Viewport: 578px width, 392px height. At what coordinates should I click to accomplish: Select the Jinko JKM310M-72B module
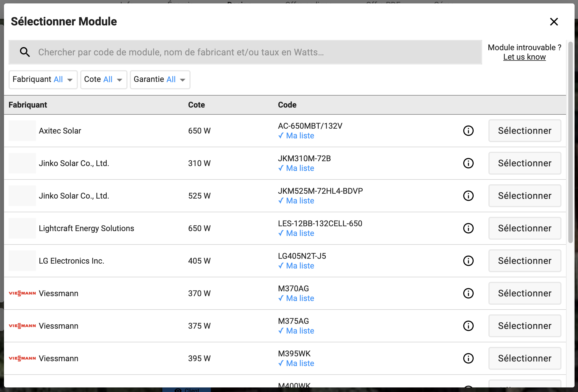coord(525,163)
